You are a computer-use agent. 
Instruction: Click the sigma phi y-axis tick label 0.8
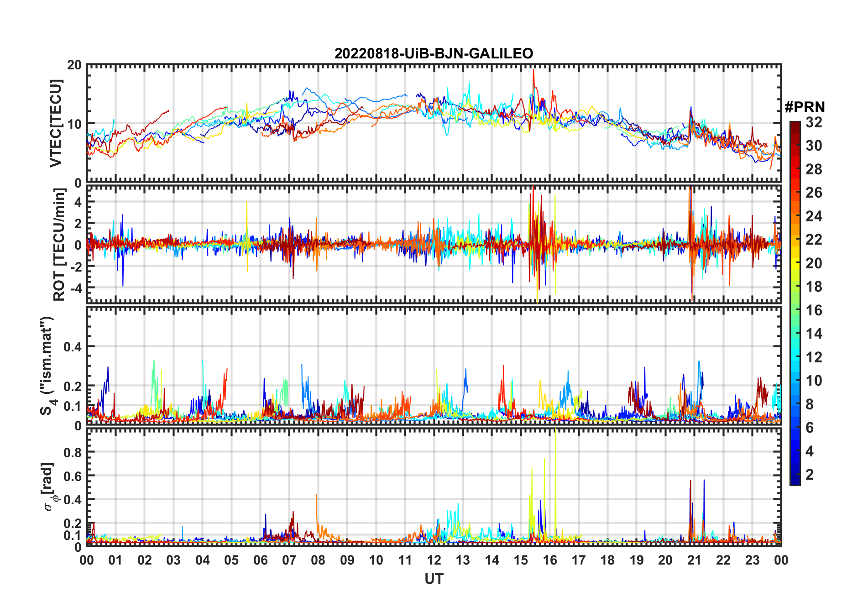coord(73,452)
